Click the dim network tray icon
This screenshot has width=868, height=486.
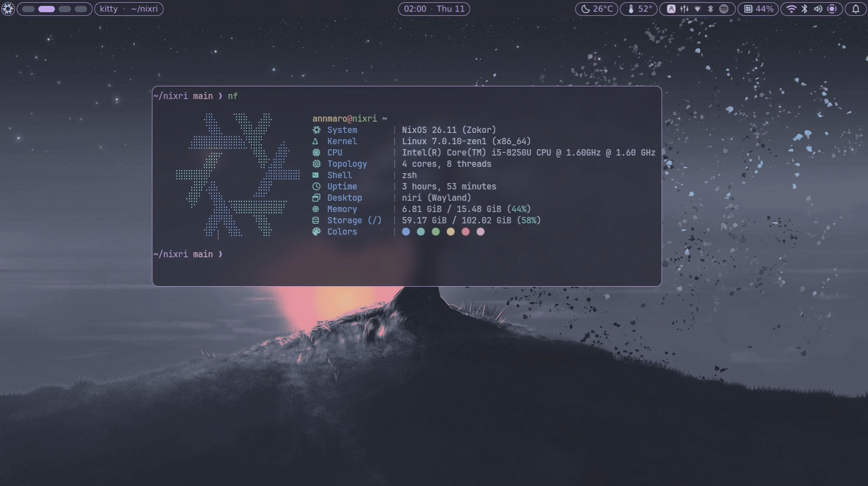point(698,9)
